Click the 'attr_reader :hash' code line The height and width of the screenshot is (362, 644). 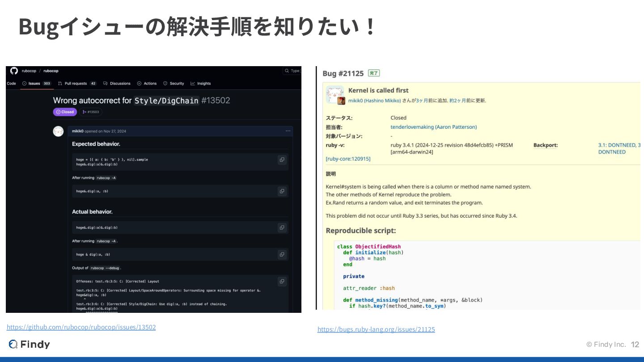(x=369, y=288)
